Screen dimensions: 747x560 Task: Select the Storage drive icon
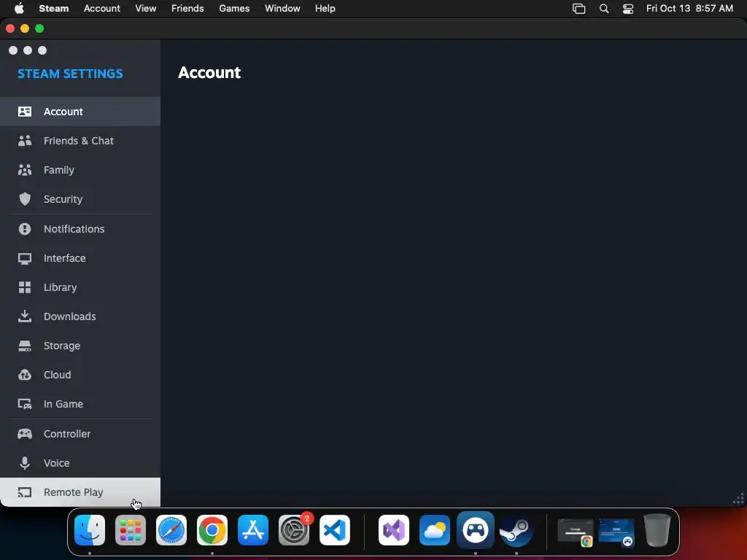coord(25,346)
